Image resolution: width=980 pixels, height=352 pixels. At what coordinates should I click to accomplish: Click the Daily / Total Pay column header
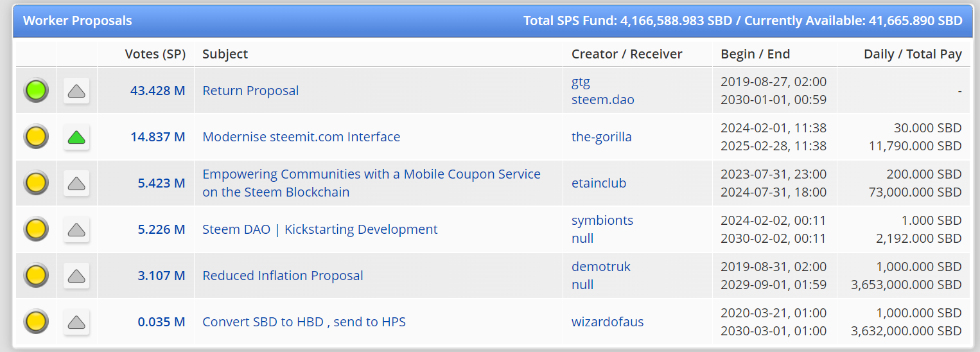tap(913, 55)
